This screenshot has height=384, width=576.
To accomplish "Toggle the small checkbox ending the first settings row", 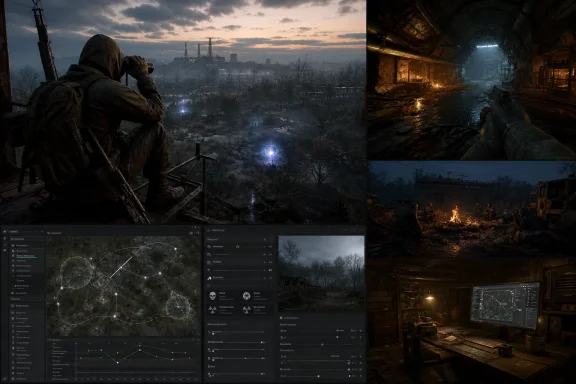I will click(270, 247).
